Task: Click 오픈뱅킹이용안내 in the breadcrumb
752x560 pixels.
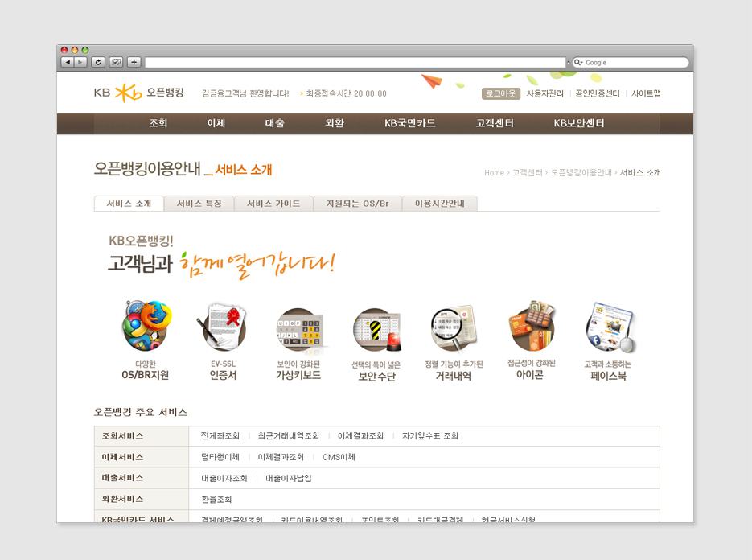Action: 581,173
